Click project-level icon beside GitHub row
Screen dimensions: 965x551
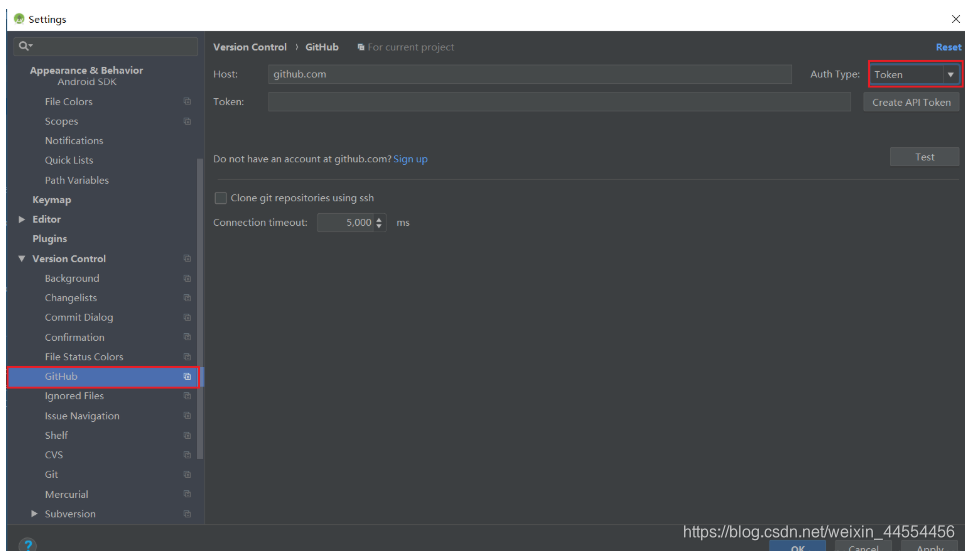tap(187, 376)
